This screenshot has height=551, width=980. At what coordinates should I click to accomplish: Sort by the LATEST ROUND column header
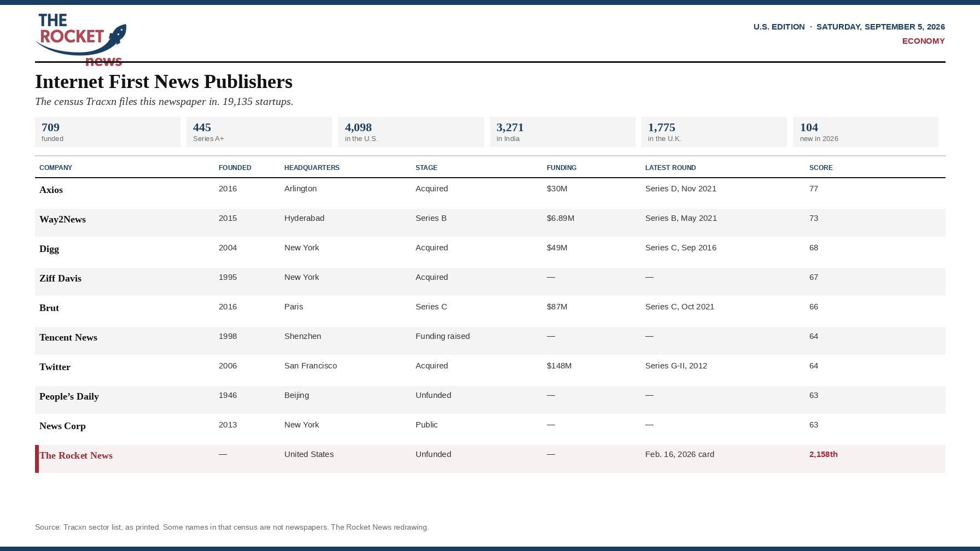[670, 168]
